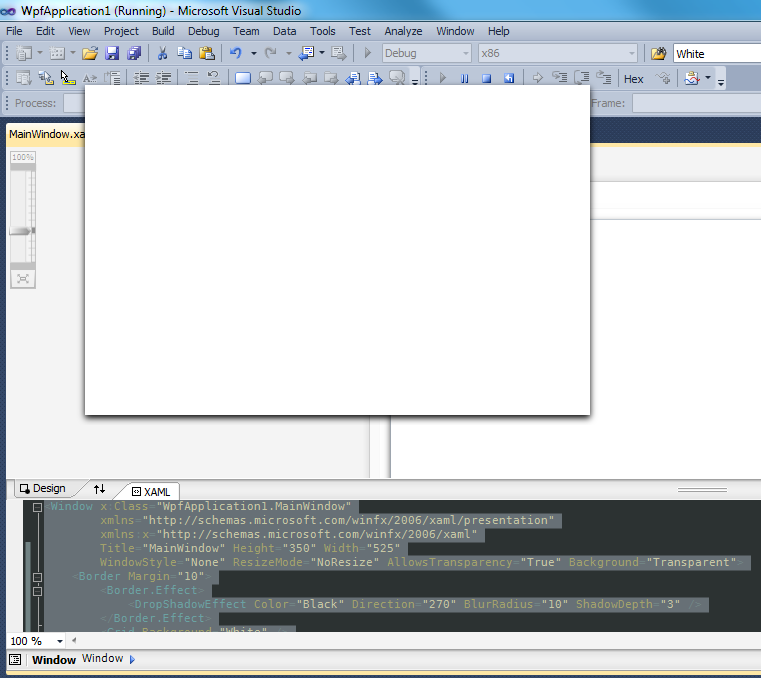This screenshot has height=678, width=761.
Task: Collapse the Border element node
Action: (37, 577)
